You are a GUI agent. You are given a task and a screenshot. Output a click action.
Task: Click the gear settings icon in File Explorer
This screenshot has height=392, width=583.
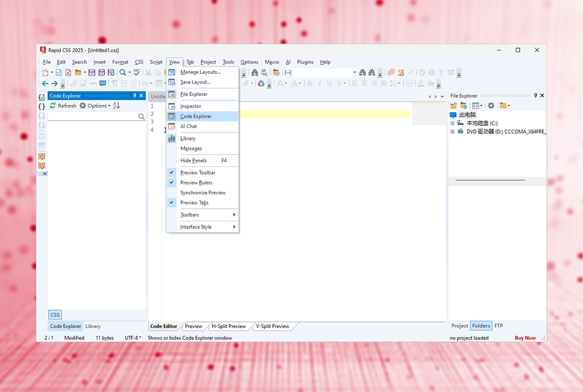tap(491, 105)
